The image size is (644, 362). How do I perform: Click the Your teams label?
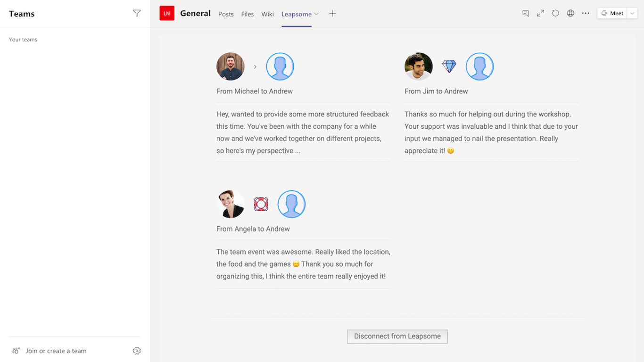[23, 40]
